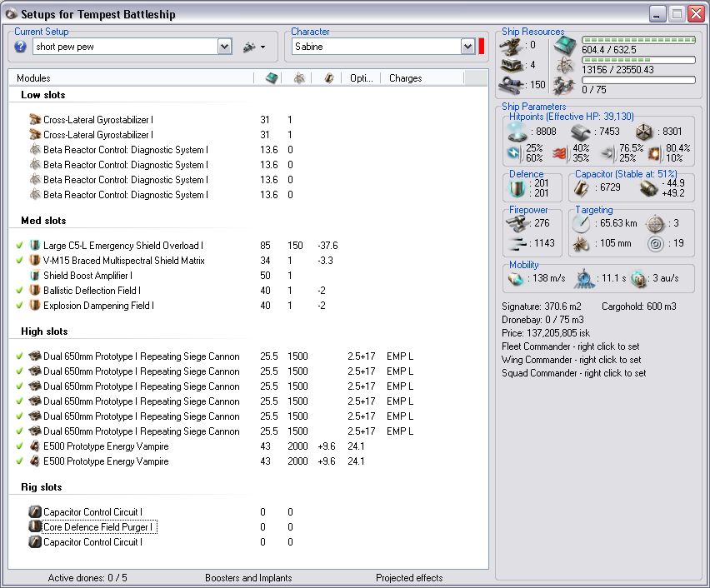Open the ship setup tools icon menu
The image size is (710, 588).
253,47
